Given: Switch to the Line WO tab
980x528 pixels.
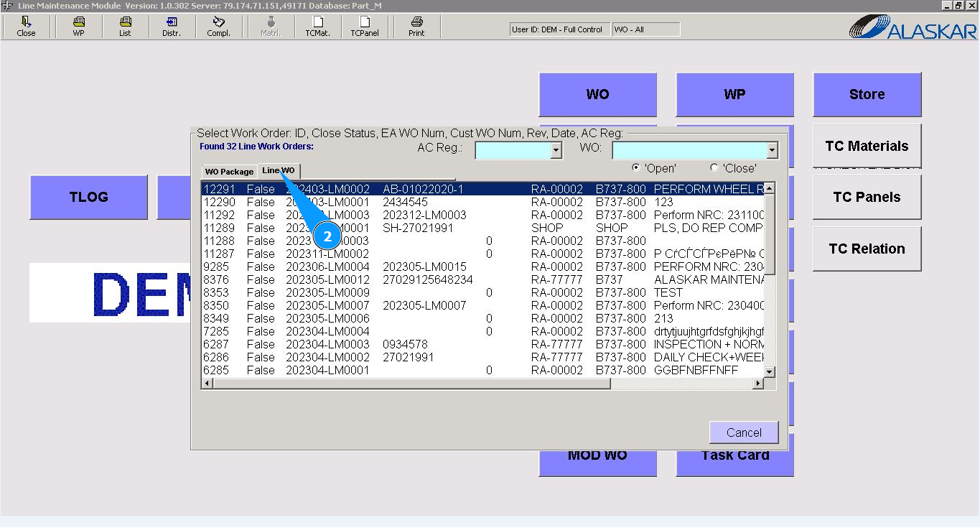Looking at the screenshot, I should point(279,170).
